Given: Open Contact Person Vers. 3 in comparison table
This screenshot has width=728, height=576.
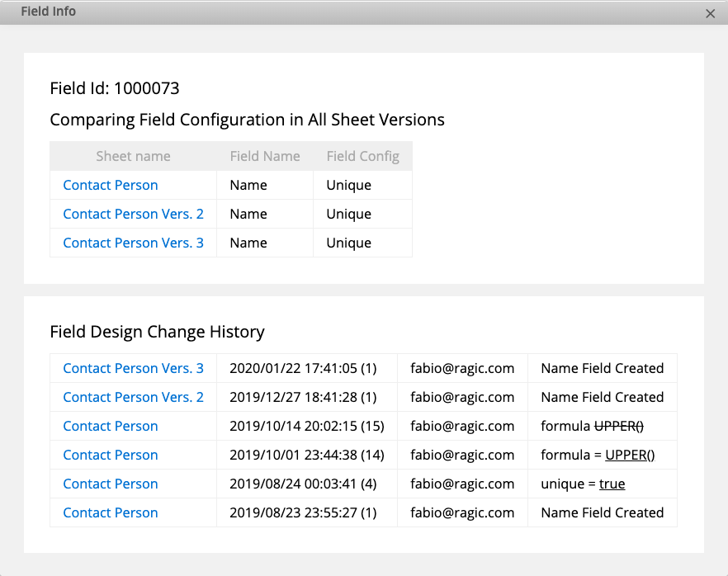Looking at the screenshot, I should pyautogui.click(x=133, y=243).
